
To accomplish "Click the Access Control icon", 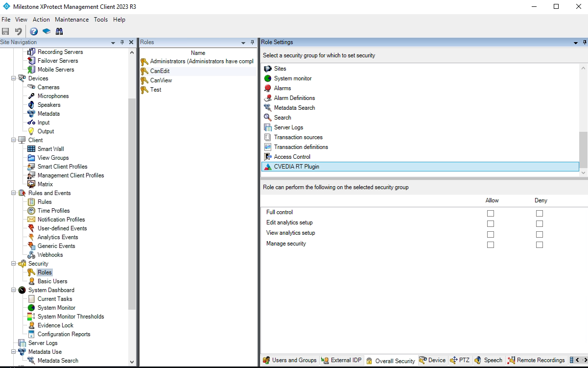I will [x=268, y=157].
